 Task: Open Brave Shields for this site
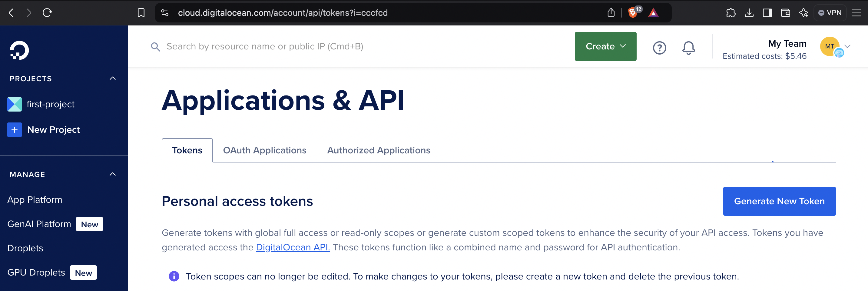point(633,12)
